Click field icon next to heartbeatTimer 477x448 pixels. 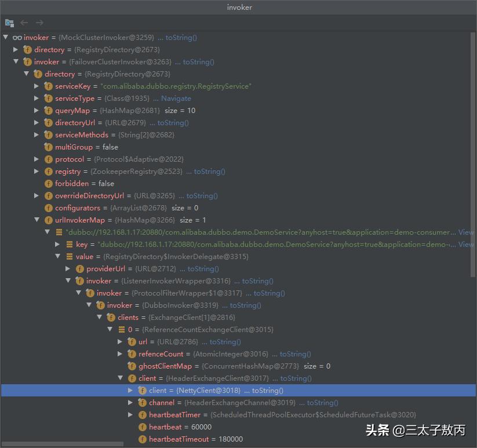coord(142,415)
